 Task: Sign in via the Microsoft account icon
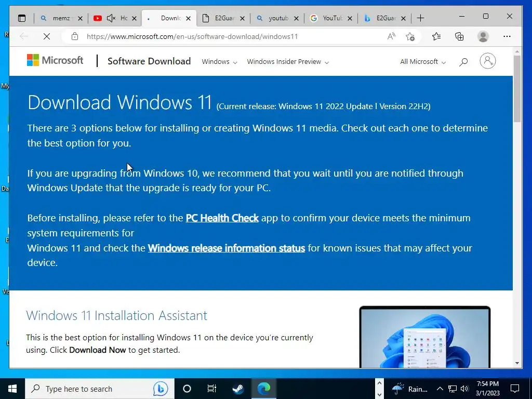tap(487, 61)
